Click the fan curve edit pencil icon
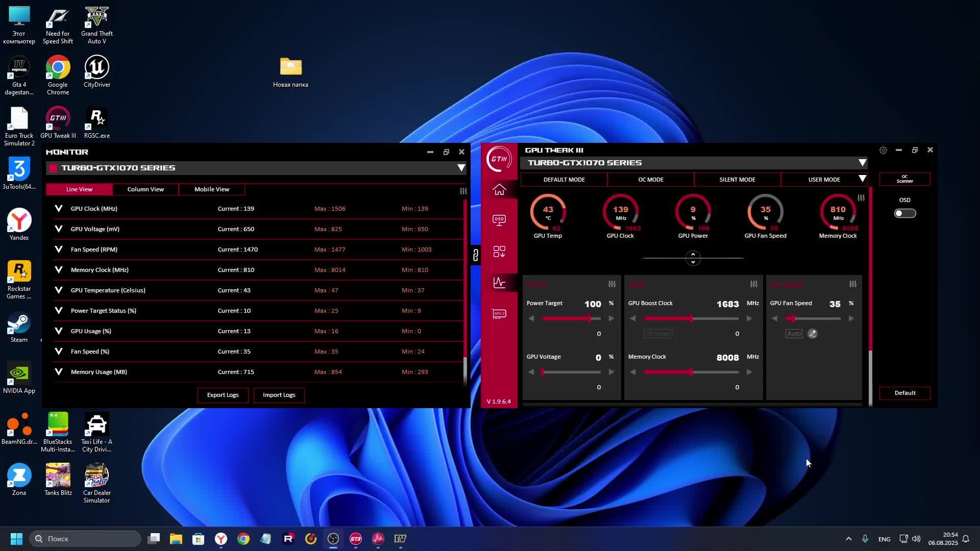 coord(813,334)
